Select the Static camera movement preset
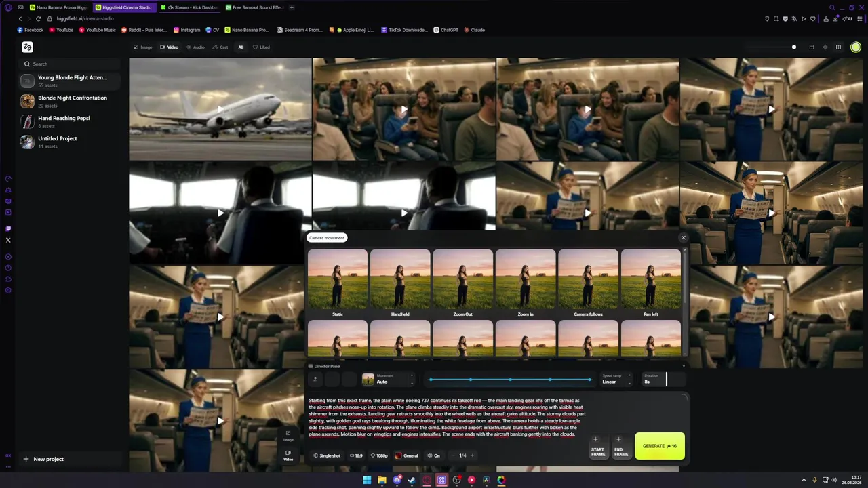 point(338,284)
